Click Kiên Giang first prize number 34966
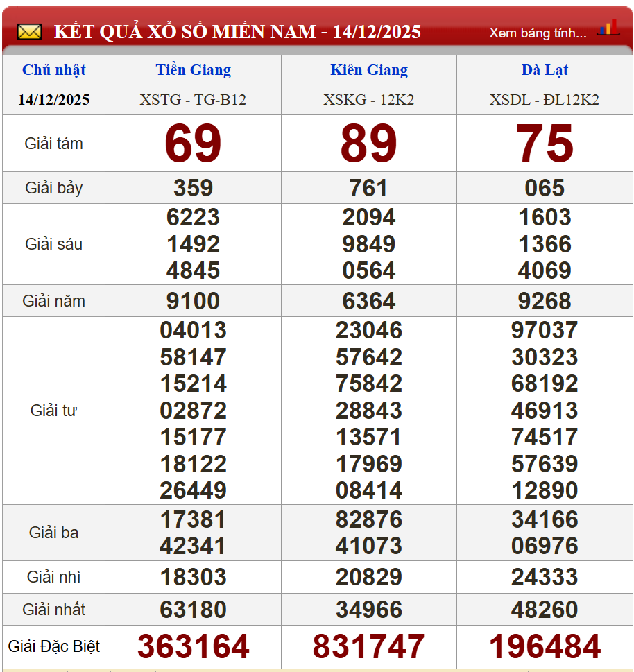634x672 pixels. [x=368, y=610]
